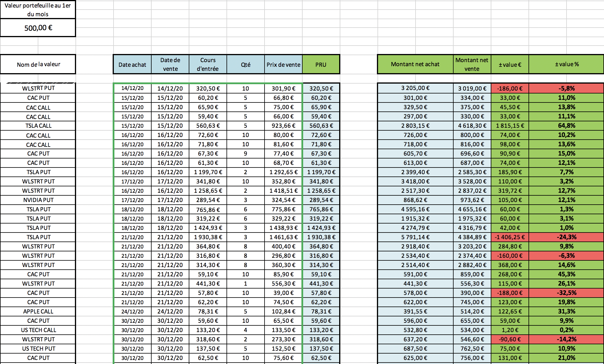
Task: Select the '±value %' column header
Action: click(x=567, y=64)
